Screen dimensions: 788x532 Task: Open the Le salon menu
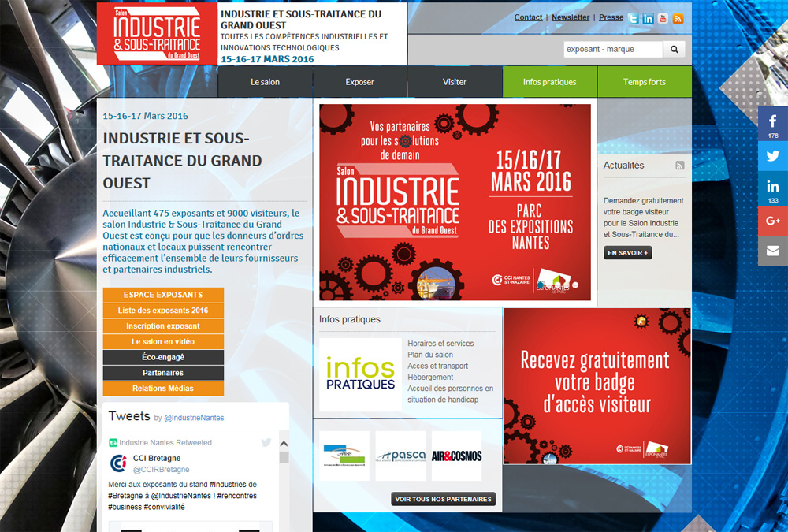pyautogui.click(x=265, y=82)
